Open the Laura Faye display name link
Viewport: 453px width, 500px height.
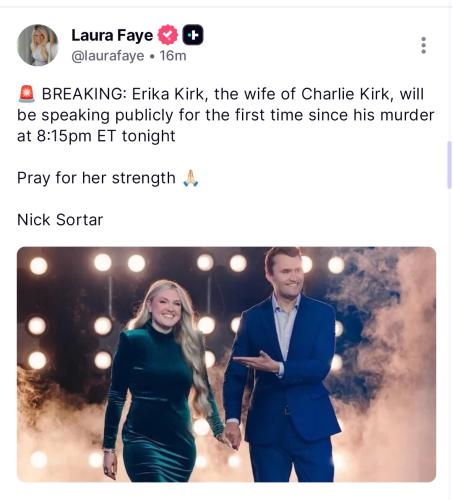(x=112, y=35)
